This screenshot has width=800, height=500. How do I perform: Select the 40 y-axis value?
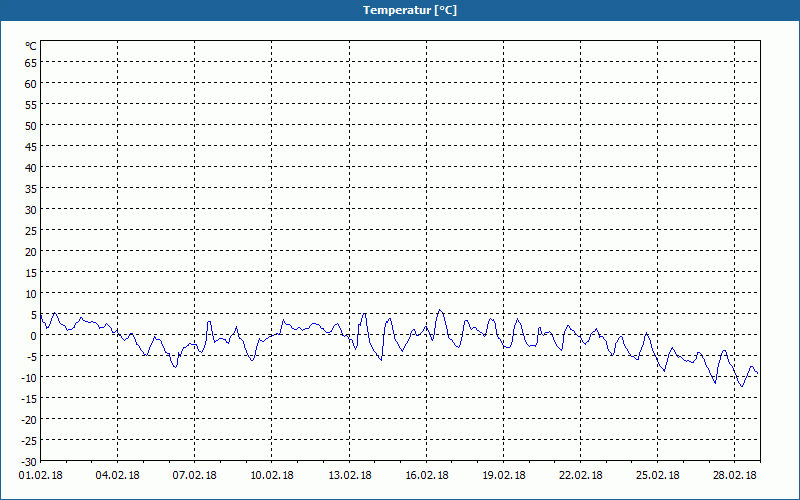click(31, 168)
